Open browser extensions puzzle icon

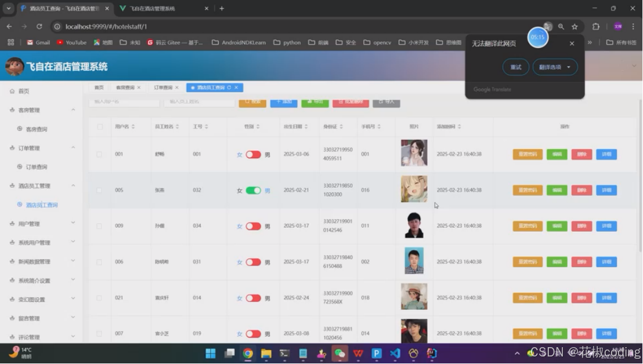point(596,27)
